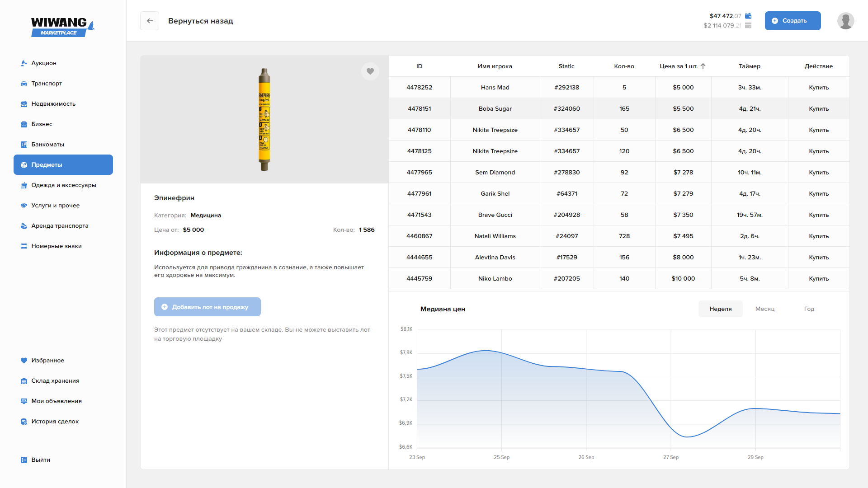Select the Неделя chart period
Viewport: 868px width, 488px height.
tap(720, 309)
